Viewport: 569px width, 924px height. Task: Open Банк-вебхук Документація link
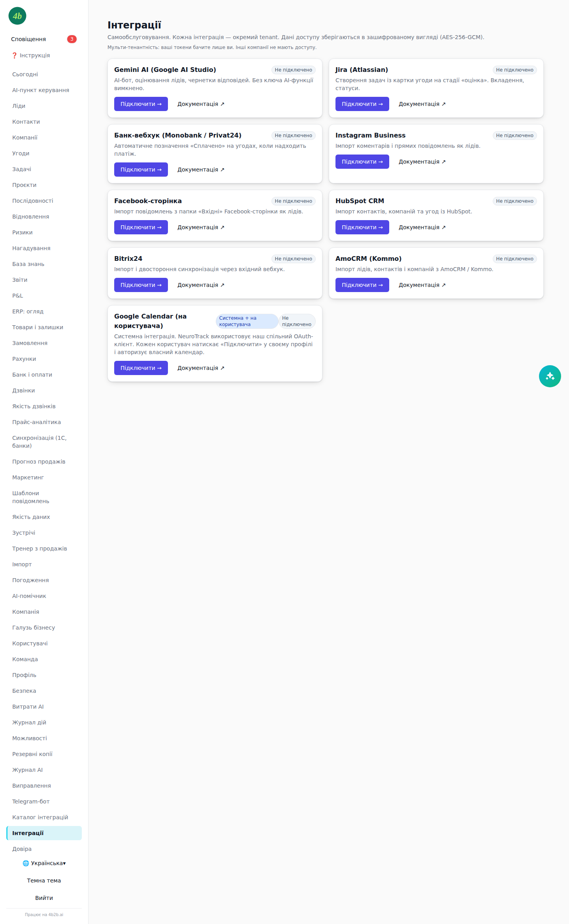[201, 170]
